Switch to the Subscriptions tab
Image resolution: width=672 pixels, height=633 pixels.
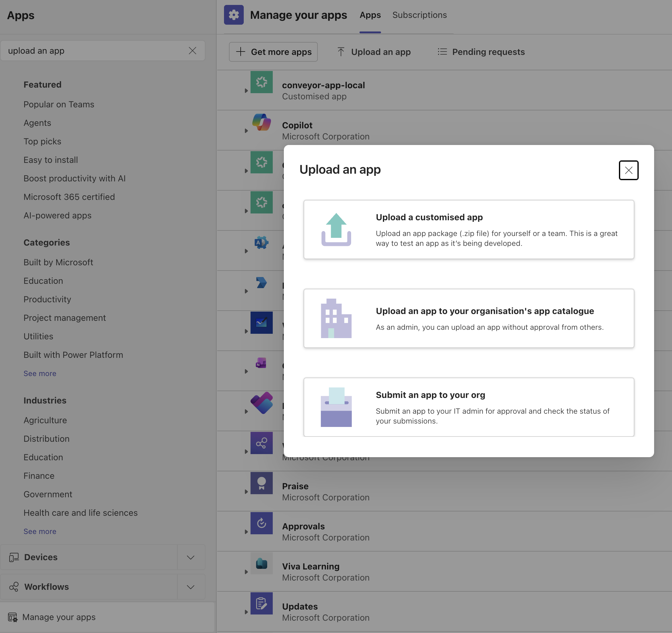(x=419, y=15)
